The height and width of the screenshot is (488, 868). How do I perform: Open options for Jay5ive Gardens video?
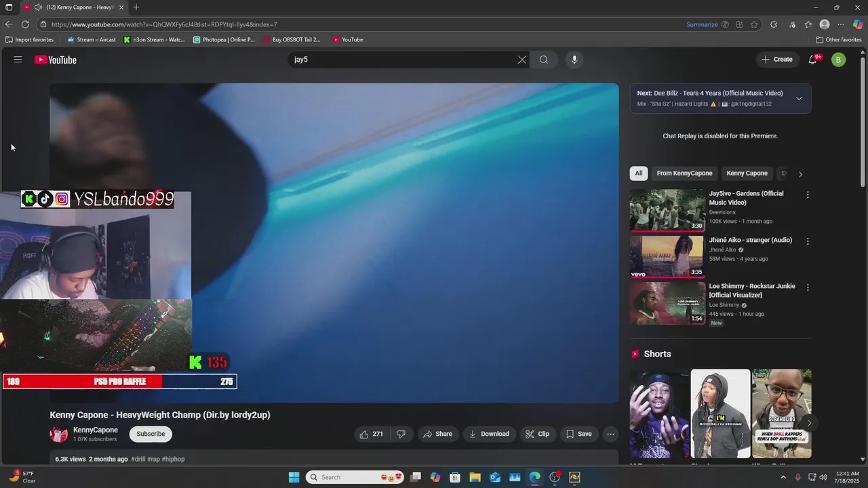pyautogui.click(x=808, y=195)
